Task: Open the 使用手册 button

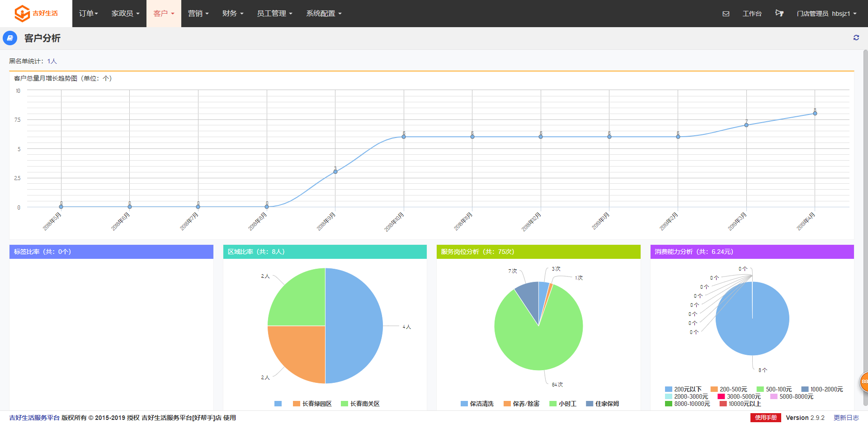Action: [766, 418]
